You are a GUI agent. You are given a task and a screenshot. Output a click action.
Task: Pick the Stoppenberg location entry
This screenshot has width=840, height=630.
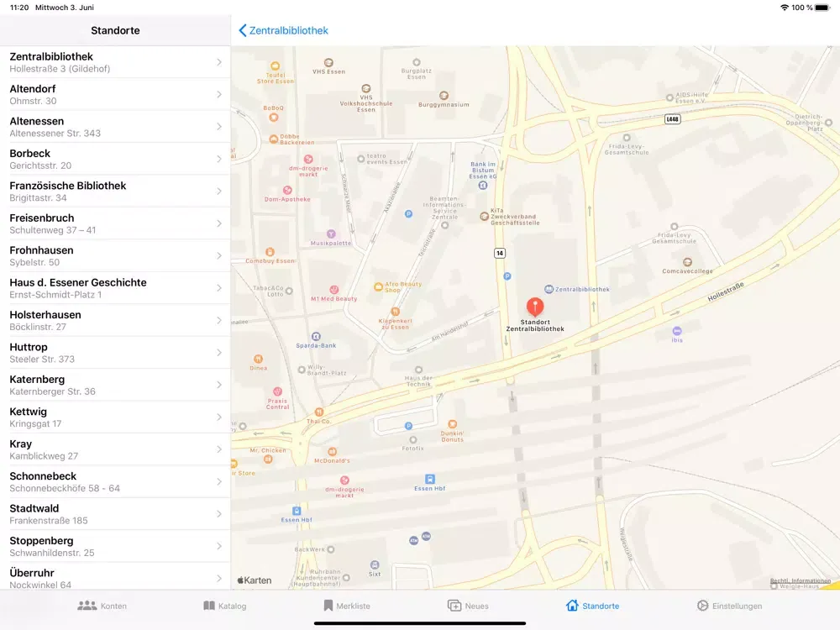(115, 547)
